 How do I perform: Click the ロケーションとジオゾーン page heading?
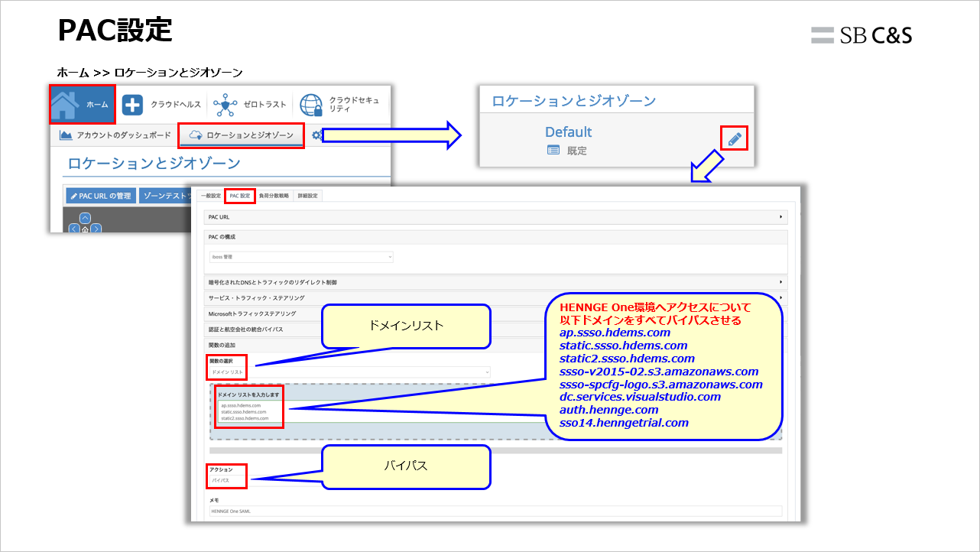pyautogui.click(x=154, y=164)
